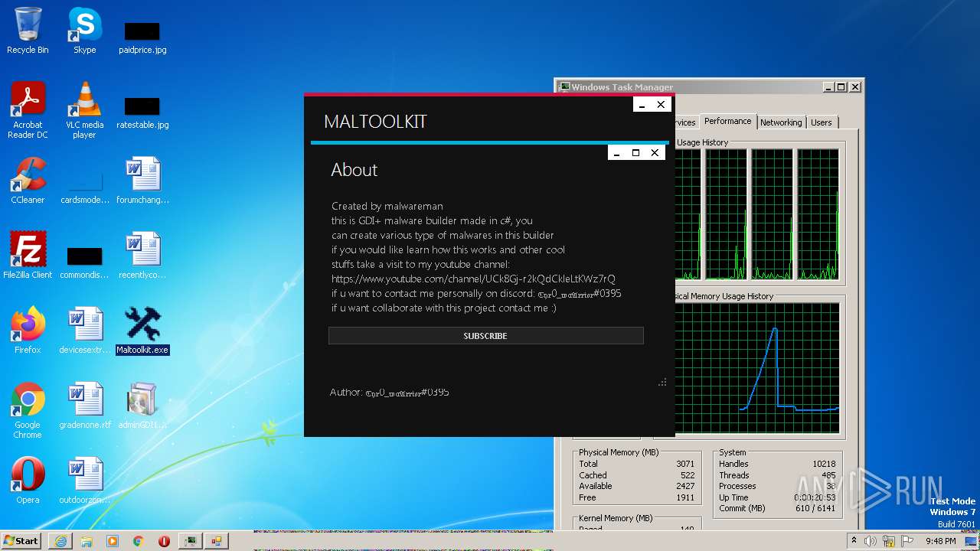The image size is (980, 551).
Task: Select the commondis file icon
Action: click(x=84, y=262)
